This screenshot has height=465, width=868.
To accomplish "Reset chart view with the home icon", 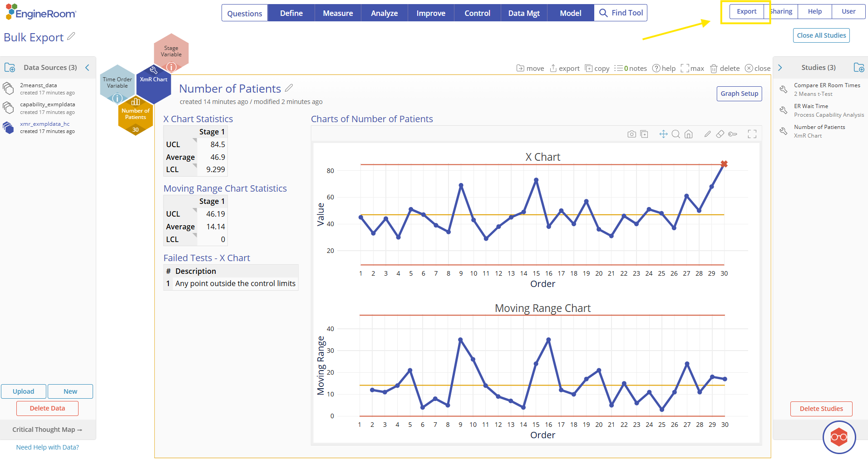I will point(689,134).
